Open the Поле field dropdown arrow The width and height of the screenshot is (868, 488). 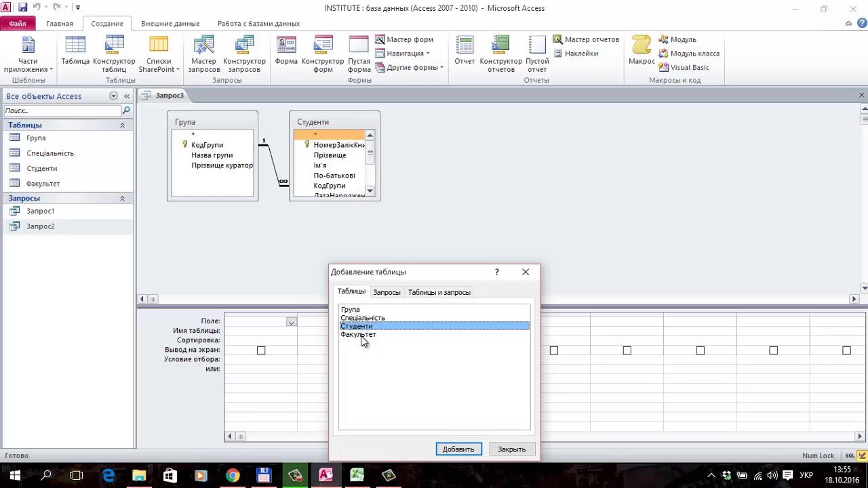(291, 322)
